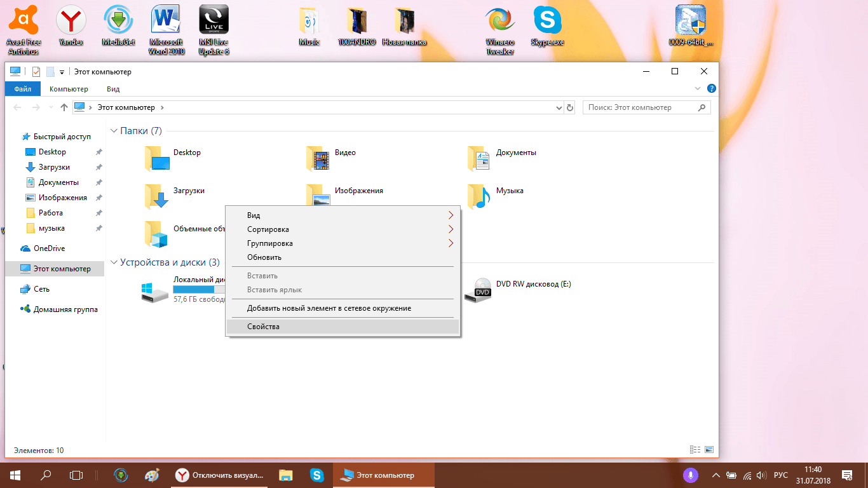
Task: Open the Сортировка submenu
Action: click(x=344, y=229)
